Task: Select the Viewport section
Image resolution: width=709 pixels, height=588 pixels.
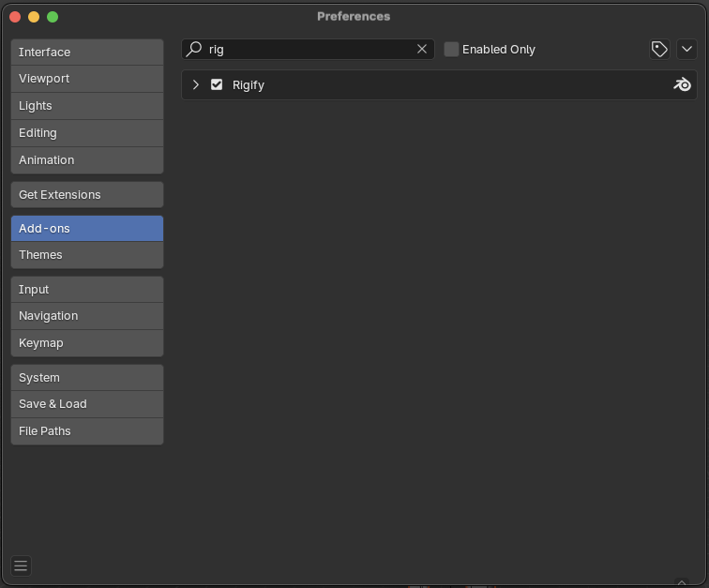Action: [87, 79]
